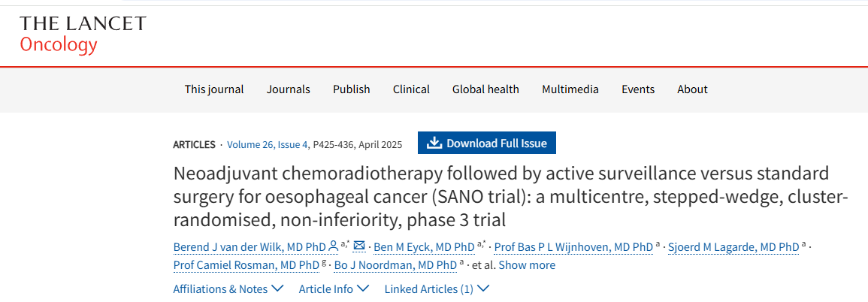This screenshot has width=868, height=302.
Task: Click the download icon in Download Full Issue
Action: [x=434, y=143]
